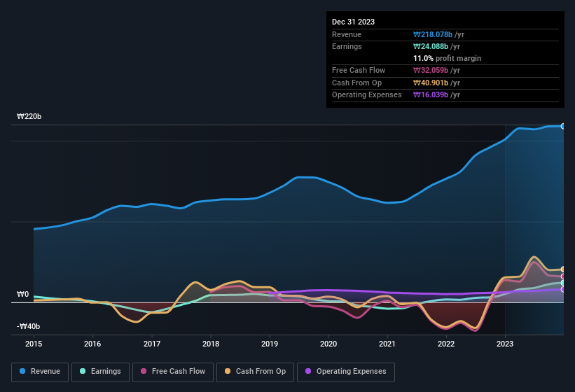
Task: Click the Free Cash Flow label in tooltip
Action: tap(359, 70)
